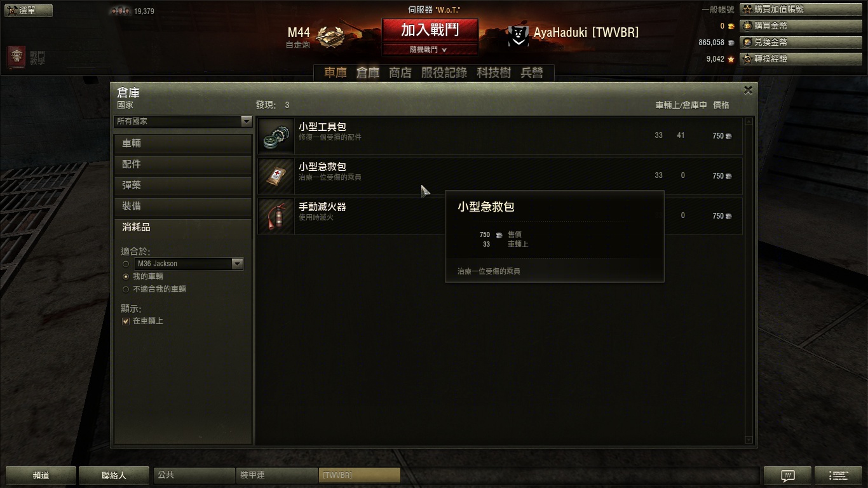Switch to the 科技樹 tab
This screenshot has height=488, width=868.
point(494,73)
